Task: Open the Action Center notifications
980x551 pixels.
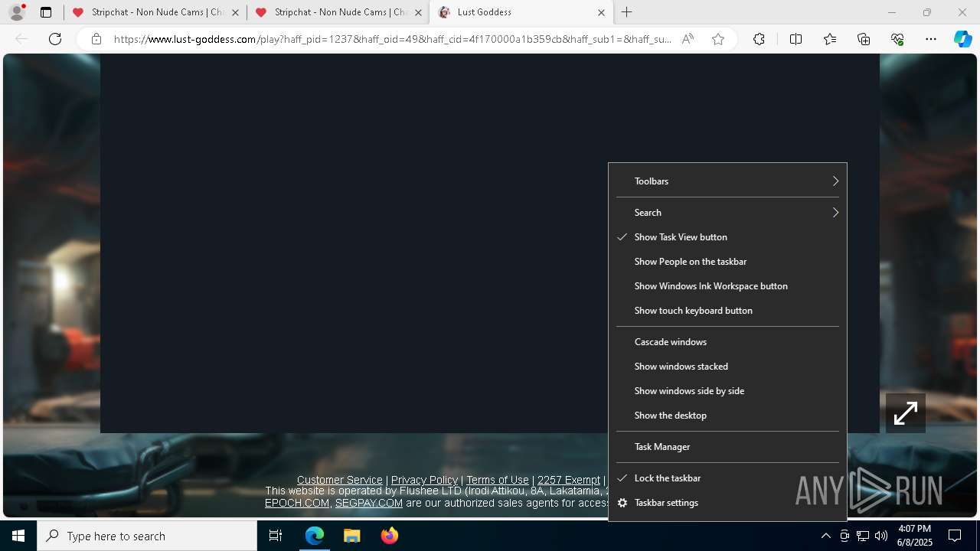Action: point(955,536)
